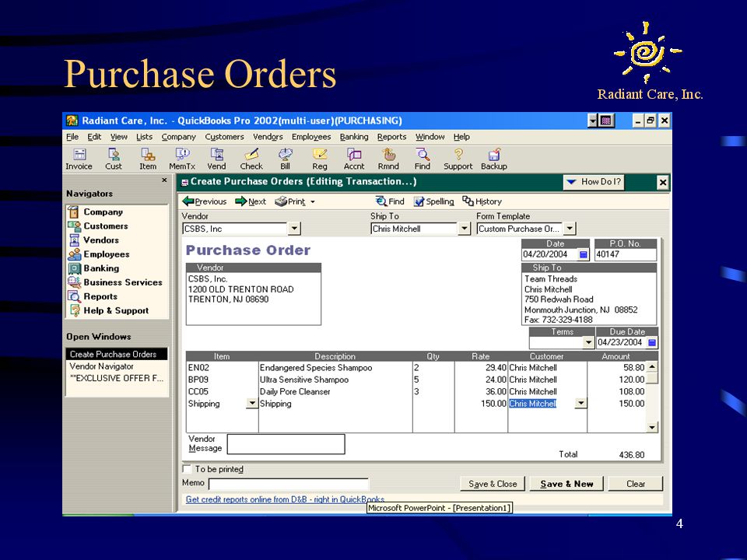Open the Cust toolbar icon

[114, 159]
